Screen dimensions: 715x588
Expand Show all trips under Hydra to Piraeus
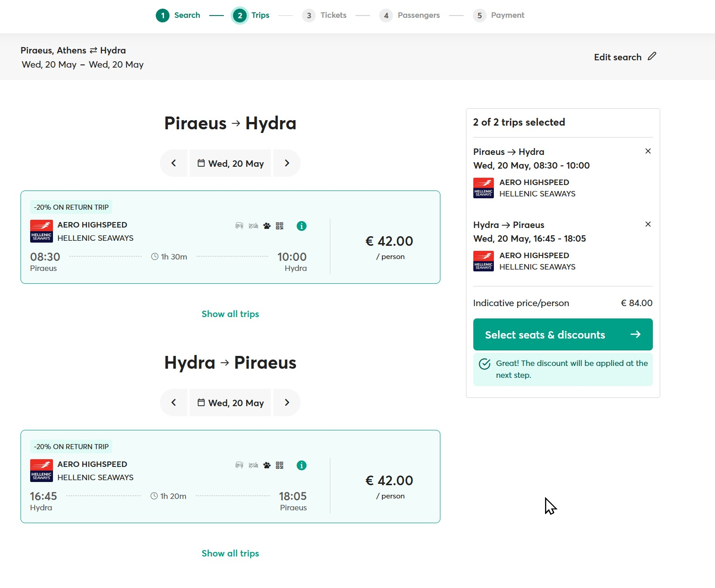[x=230, y=553]
